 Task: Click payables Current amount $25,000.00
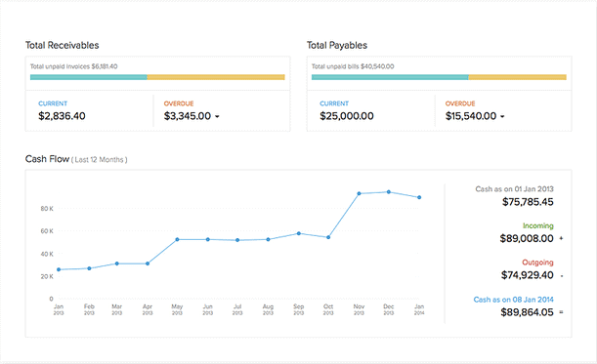(x=347, y=116)
